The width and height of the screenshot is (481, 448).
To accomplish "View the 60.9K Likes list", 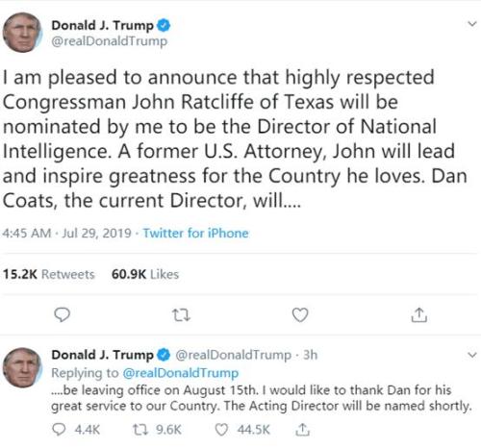I will (x=145, y=274).
